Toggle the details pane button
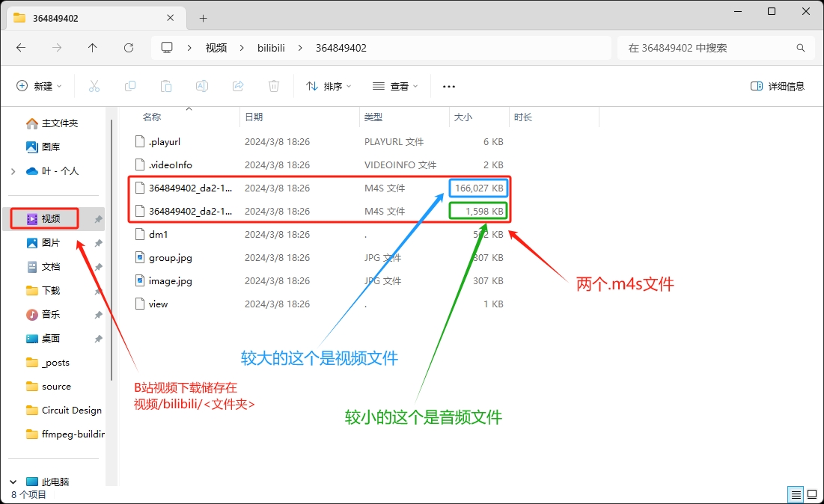This screenshot has height=504, width=824. [x=777, y=86]
